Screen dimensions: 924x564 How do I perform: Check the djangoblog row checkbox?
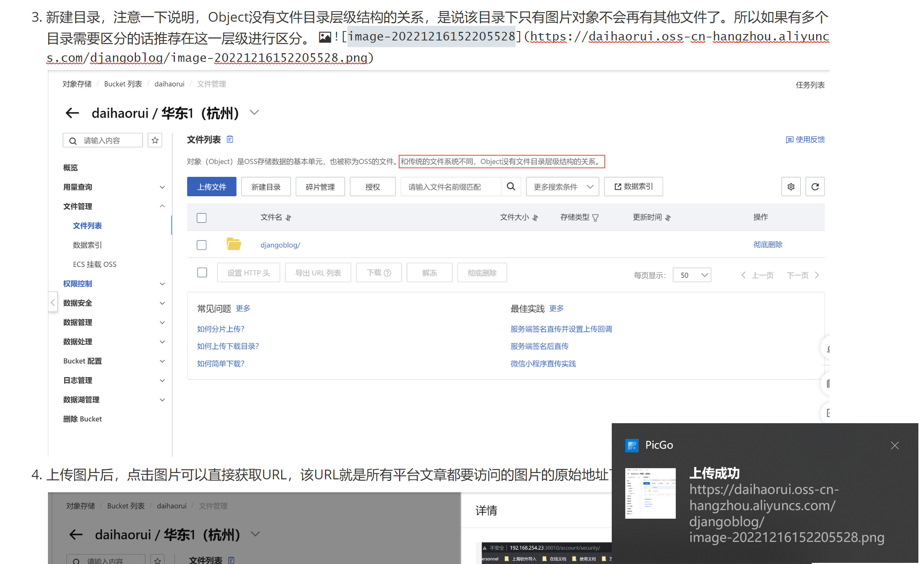[202, 246]
